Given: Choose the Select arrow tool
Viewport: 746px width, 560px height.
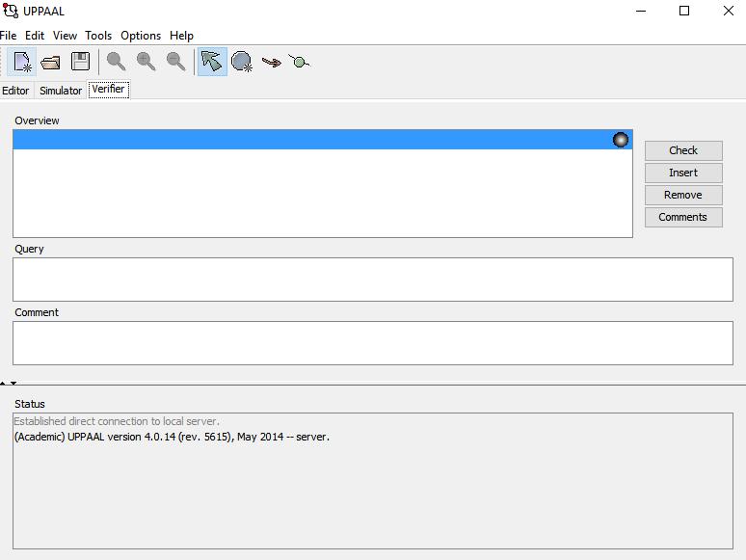Looking at the screenshot, I should [212, 62].
